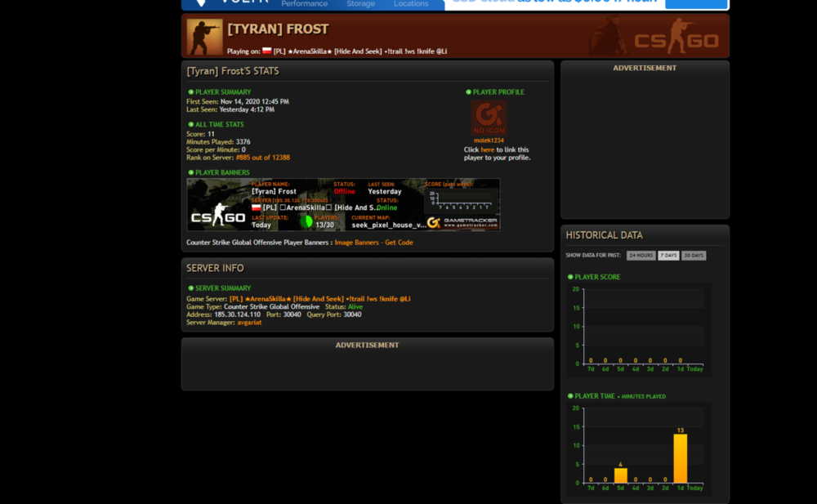Click the 'HISTORICAL DATA' heading
Screen dimensions: 817x504
click(x=604, y=235)
